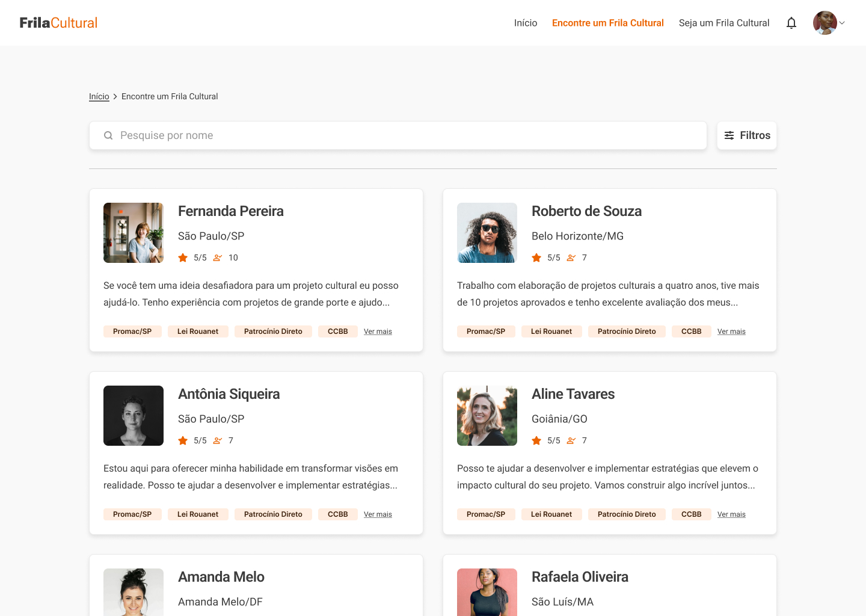Open Fernanda Pereira's profile photo
Image resolution: width=866 pixels, height=616 pixels.
tap(134, 233)
